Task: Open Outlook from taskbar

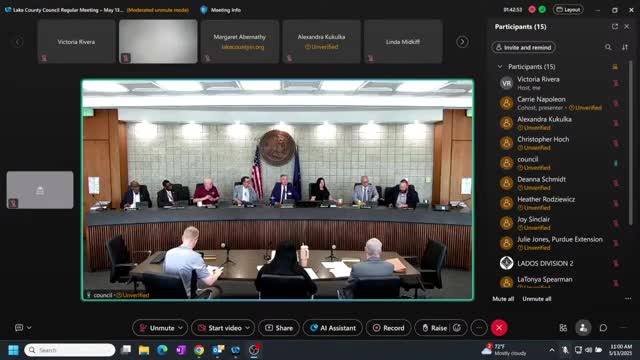Action: point(218,350)
